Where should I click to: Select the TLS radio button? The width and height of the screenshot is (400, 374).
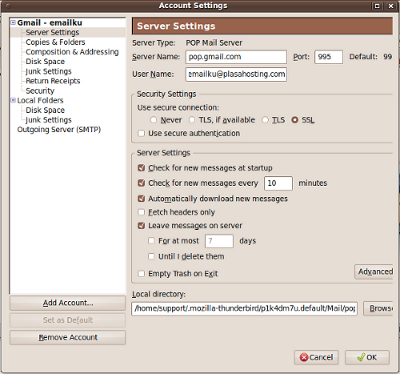click(265, 120)
